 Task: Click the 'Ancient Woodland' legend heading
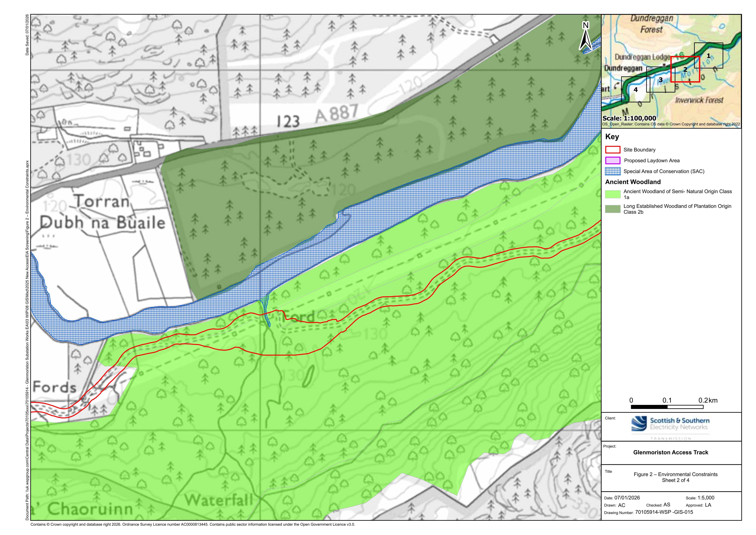click(x=633, y=182)
